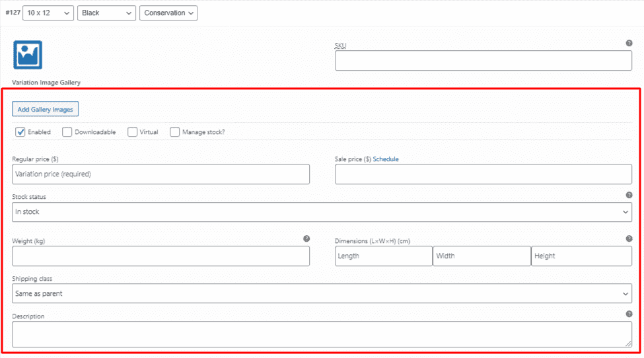Image resolution: width=644 pixels, height=358 pixels.
Task: Focus the Length dimension field
Action: tap(384, 256)
